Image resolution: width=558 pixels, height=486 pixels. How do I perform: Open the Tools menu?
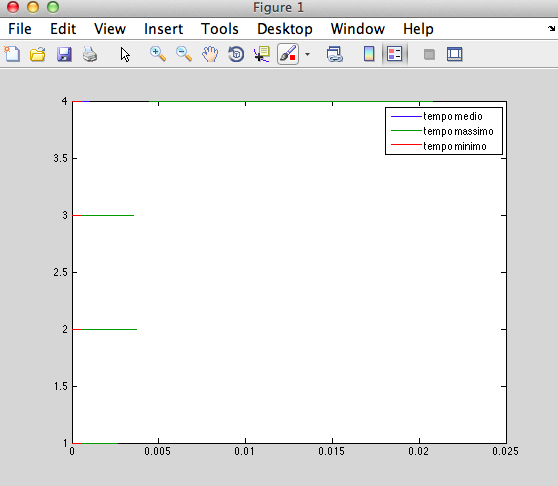coord(220,29)
